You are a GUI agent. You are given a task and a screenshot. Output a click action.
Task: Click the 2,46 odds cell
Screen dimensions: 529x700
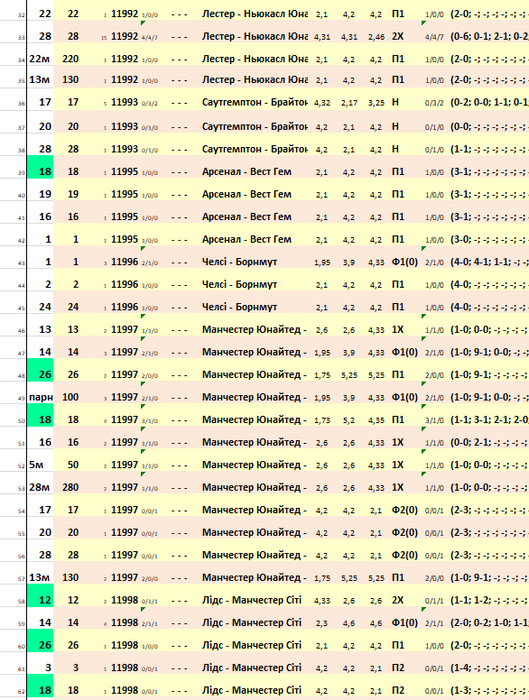point(376,37)
